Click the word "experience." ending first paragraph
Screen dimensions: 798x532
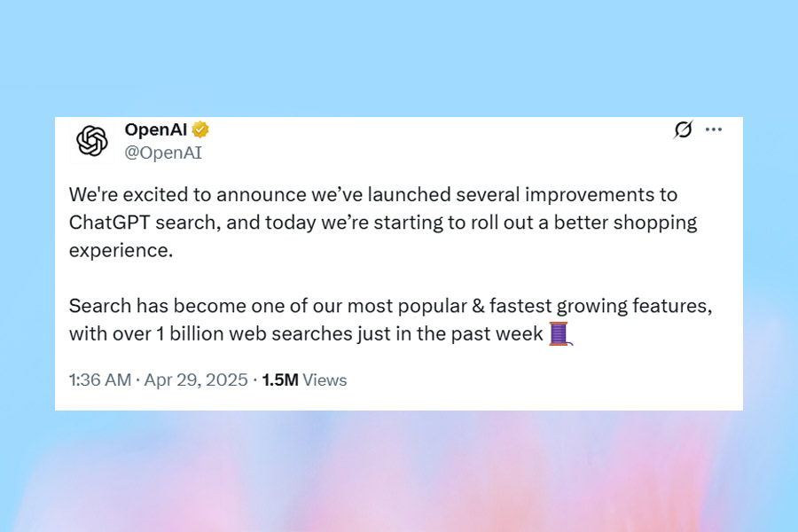pos(118,249)
